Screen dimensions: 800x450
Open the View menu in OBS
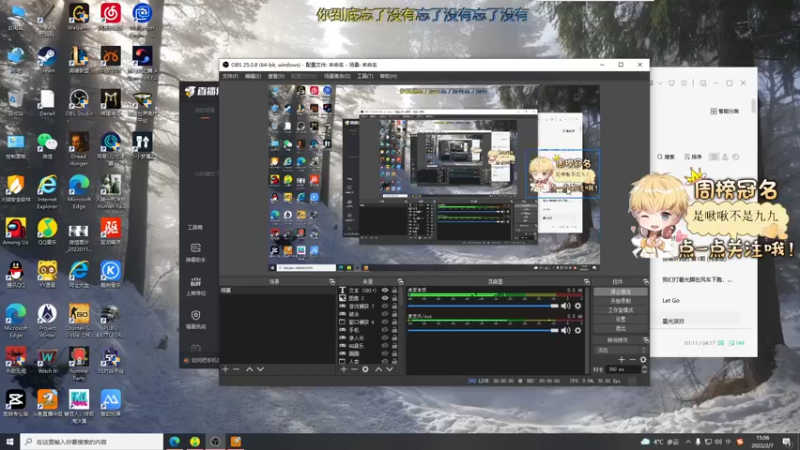click(276, 76)
